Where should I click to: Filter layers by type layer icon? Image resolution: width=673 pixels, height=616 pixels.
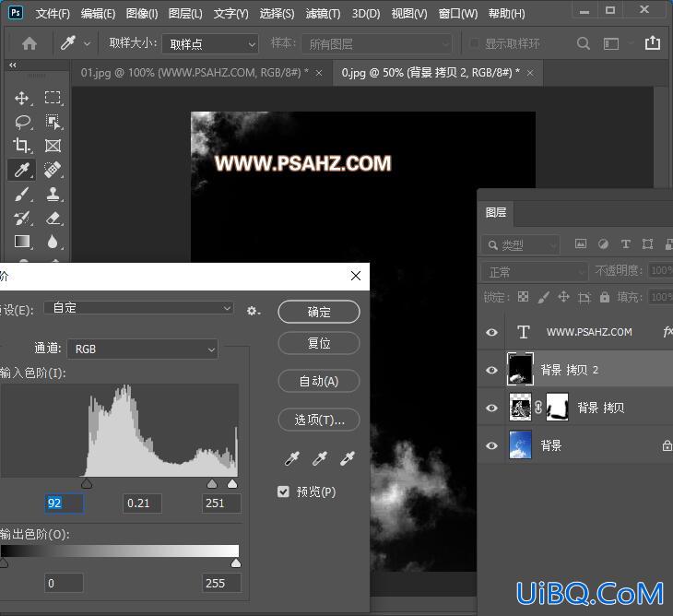(x=625, y=243)
